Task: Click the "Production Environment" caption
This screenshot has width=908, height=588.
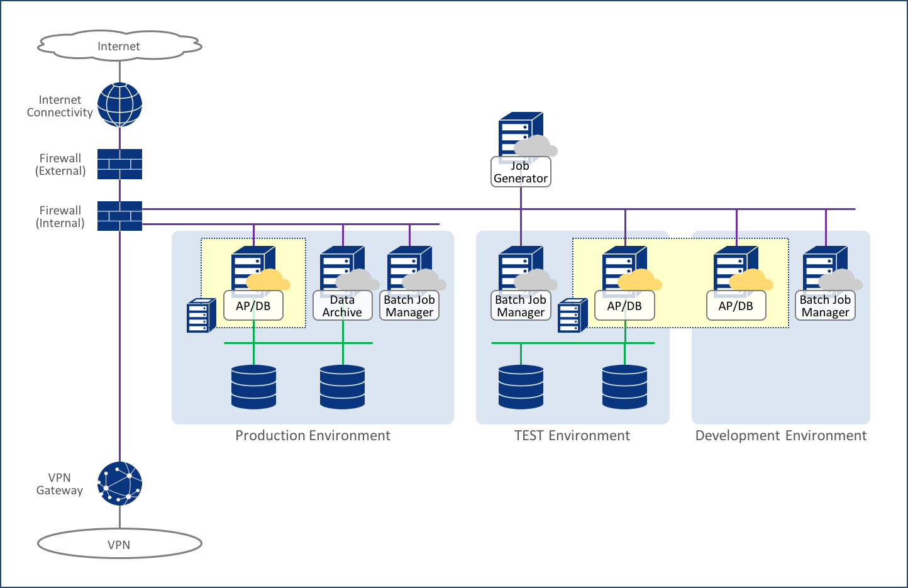Action: click(313, 436)
